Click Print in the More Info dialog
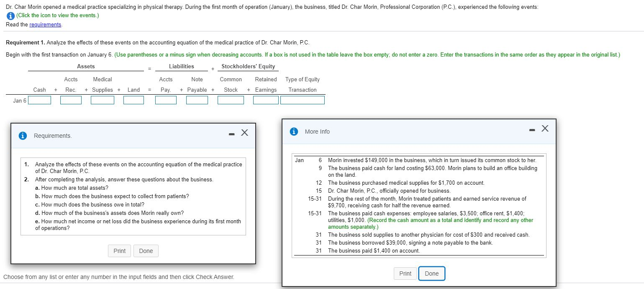This screenshot has width=644, height=289. coord(405,274)
